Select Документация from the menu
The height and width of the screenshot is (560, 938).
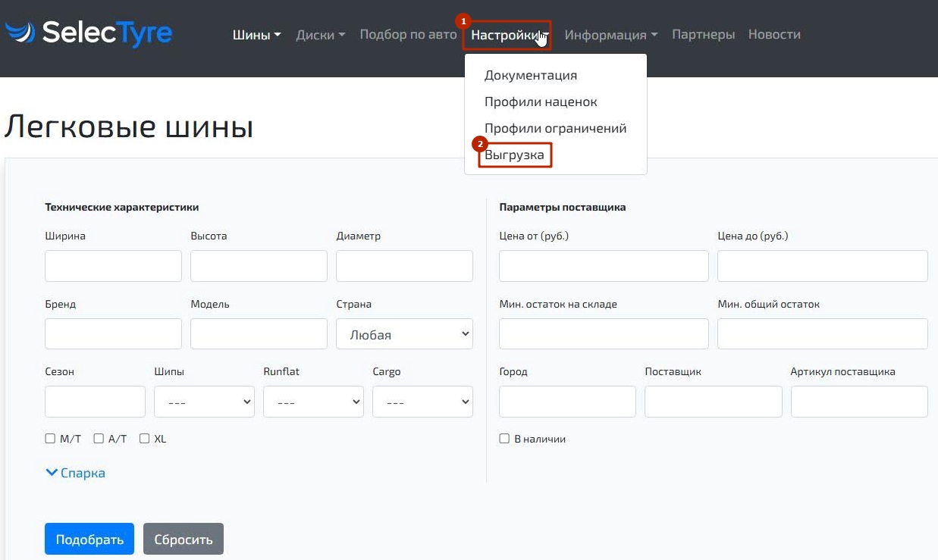point(531,76)
